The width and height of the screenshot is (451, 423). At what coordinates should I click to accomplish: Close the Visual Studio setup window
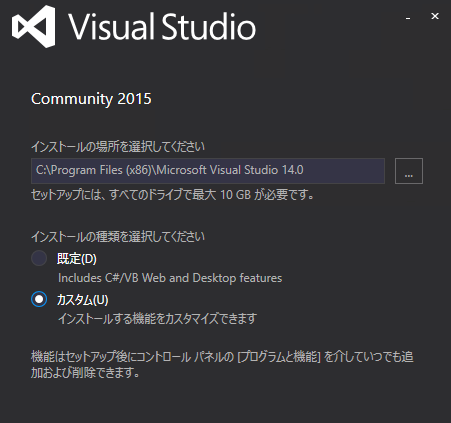pyautogui.click(x=435, y=16)
